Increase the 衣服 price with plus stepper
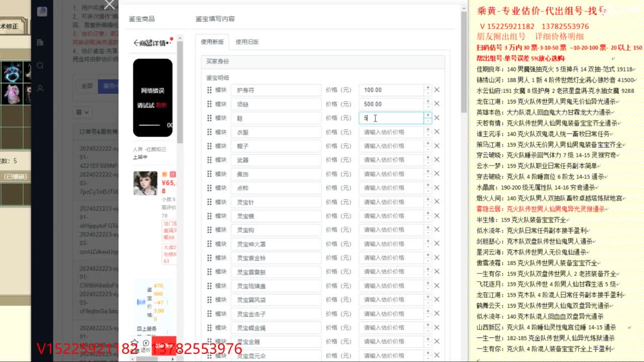 [x=428, y=129]
